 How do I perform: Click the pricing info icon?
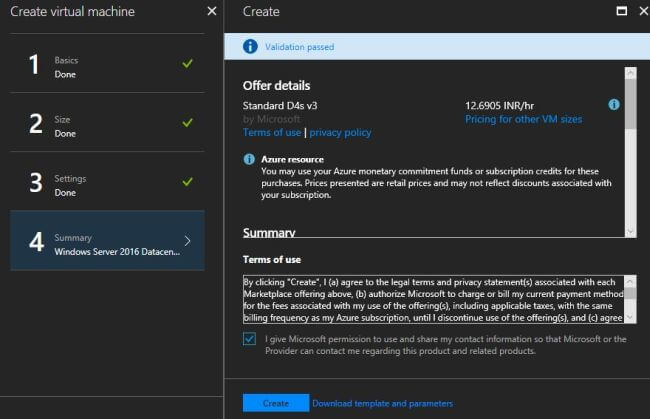pos(614,104)
